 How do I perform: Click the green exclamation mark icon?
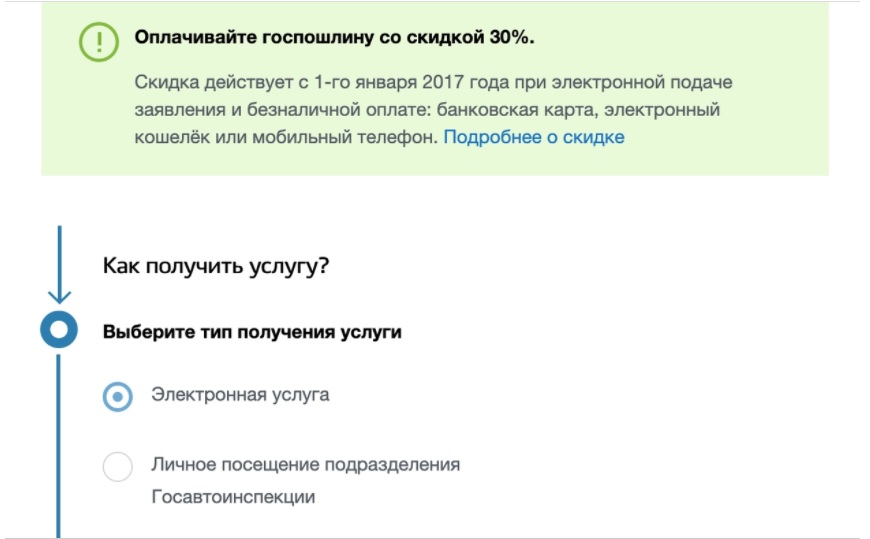(x=99, y=41)
